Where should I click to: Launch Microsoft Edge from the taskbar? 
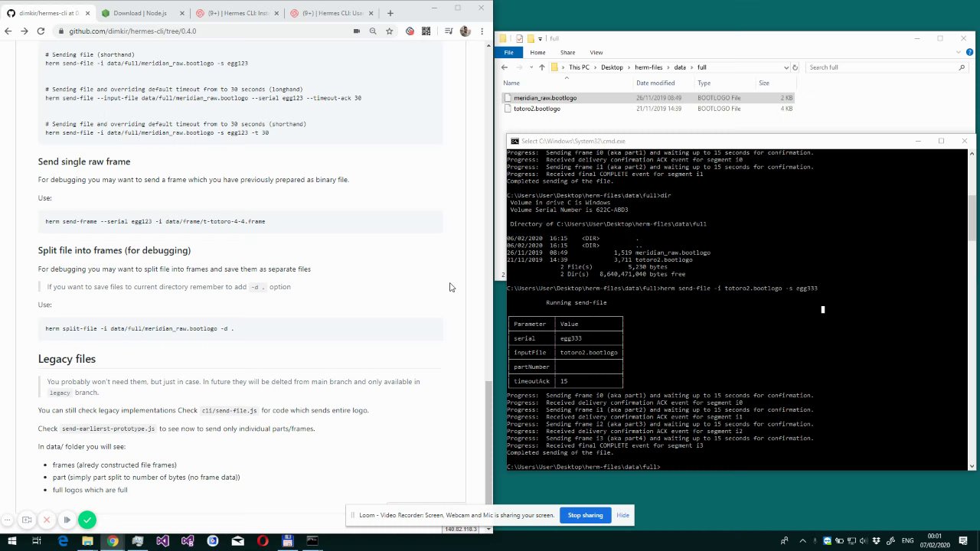[x=63, y=541]
